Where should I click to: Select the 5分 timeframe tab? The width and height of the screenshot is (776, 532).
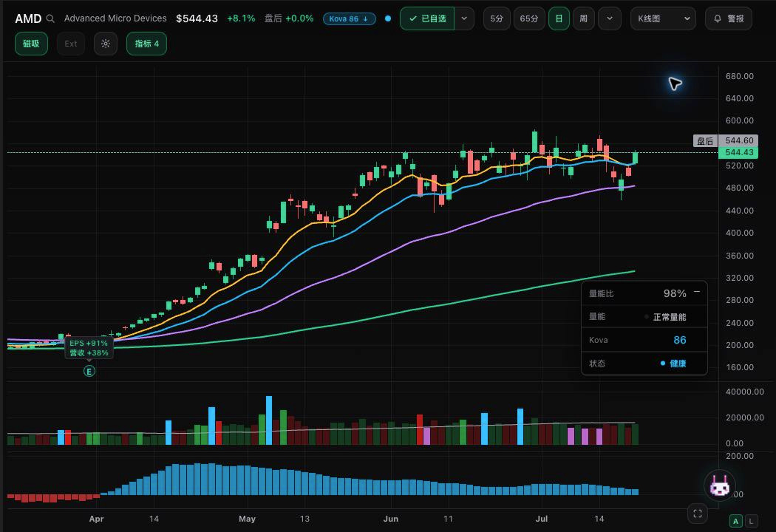497,18
